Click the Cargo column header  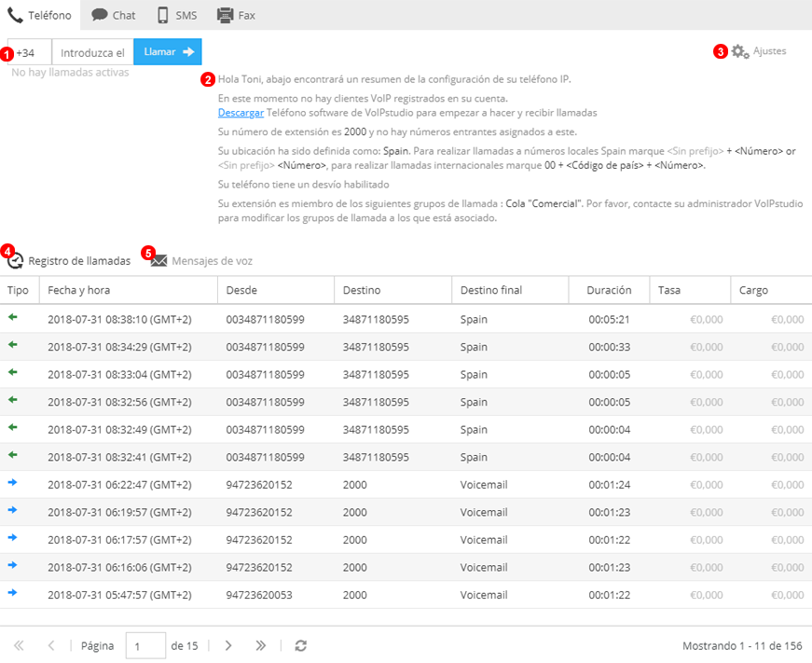point(771,290)
